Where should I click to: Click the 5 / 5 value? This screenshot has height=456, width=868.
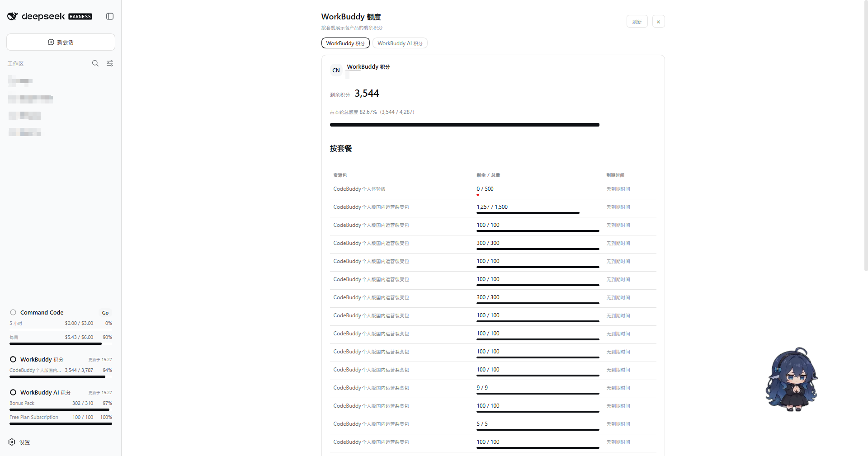[x=482, y=424]
